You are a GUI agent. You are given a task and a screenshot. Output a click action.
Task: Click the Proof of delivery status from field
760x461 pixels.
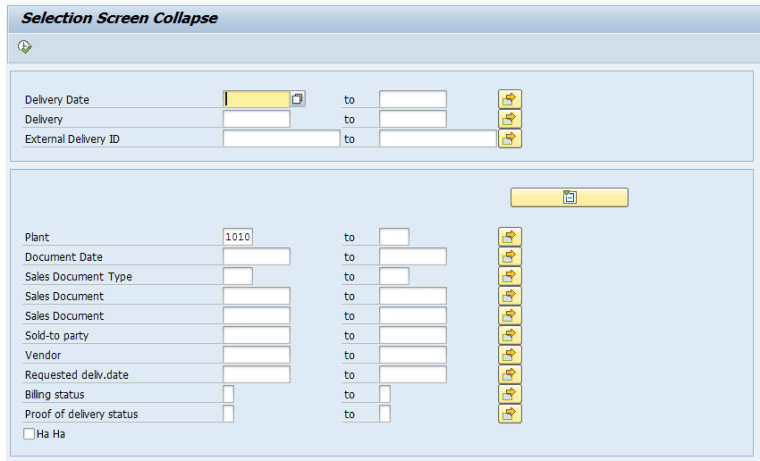pyautogui.click(x=228, y=414)
